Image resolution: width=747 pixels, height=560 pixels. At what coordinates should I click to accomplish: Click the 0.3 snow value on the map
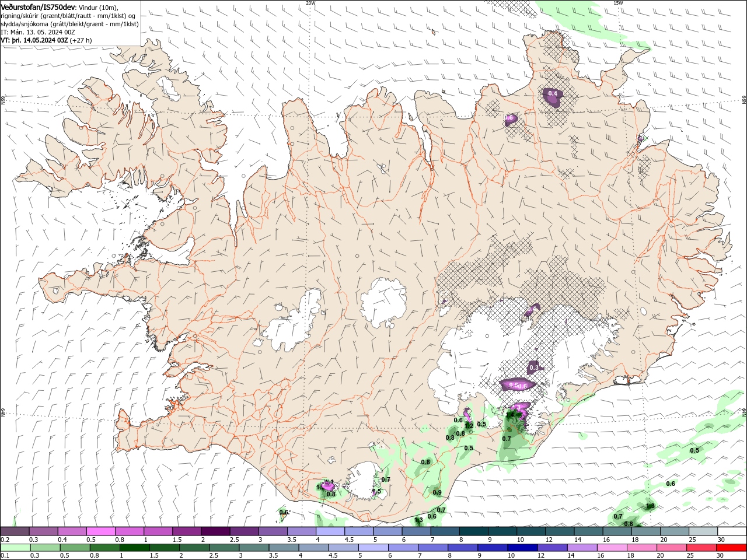(x=533, y=367)
